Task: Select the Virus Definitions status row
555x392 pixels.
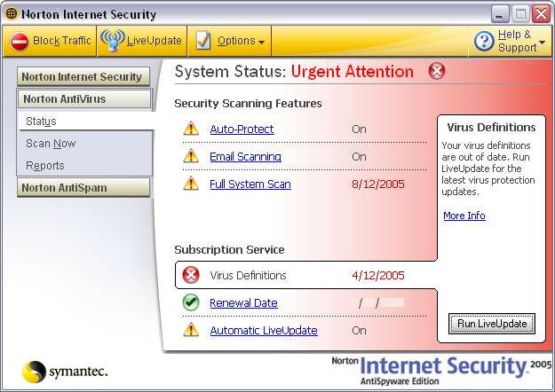Action: (302, 275)
